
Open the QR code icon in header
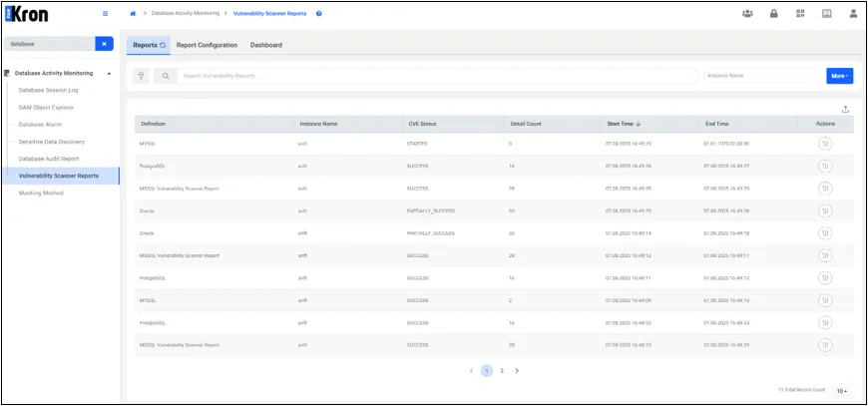[800, 14]
